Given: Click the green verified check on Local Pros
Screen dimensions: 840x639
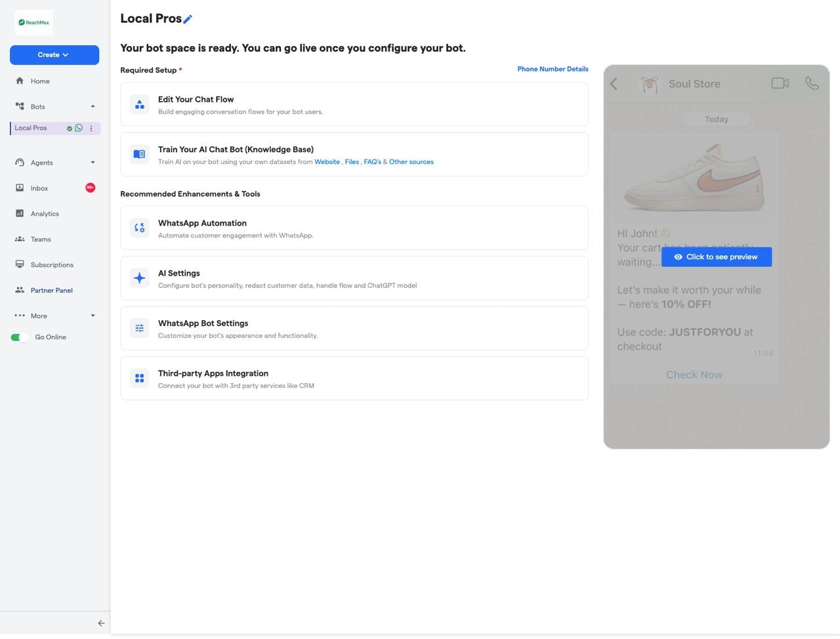Looking at the screenshot, I should (x=70, y=128).
